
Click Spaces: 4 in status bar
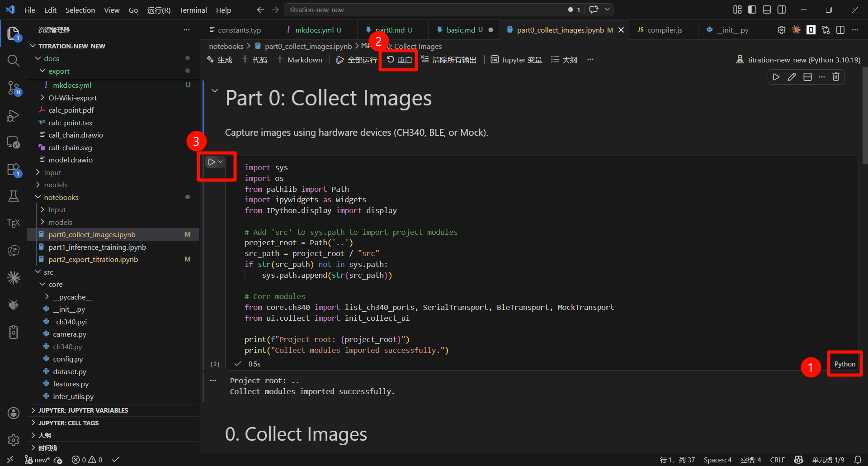point(717,460)
